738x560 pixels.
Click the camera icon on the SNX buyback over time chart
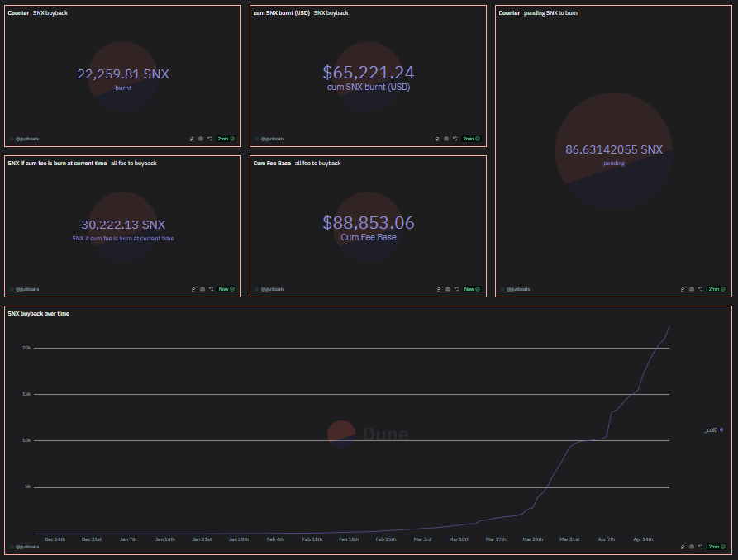pyautogui.click(x=690, y=547)
